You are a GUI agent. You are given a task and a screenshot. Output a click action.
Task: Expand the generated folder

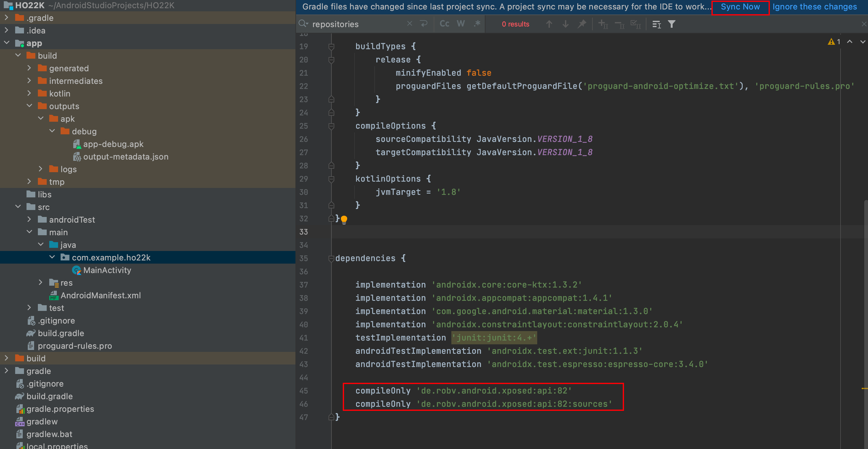(29, 68)
